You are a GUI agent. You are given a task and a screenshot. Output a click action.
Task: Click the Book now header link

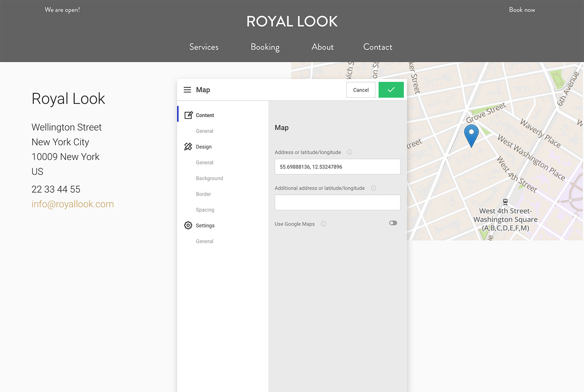click(x=521, y=10)
